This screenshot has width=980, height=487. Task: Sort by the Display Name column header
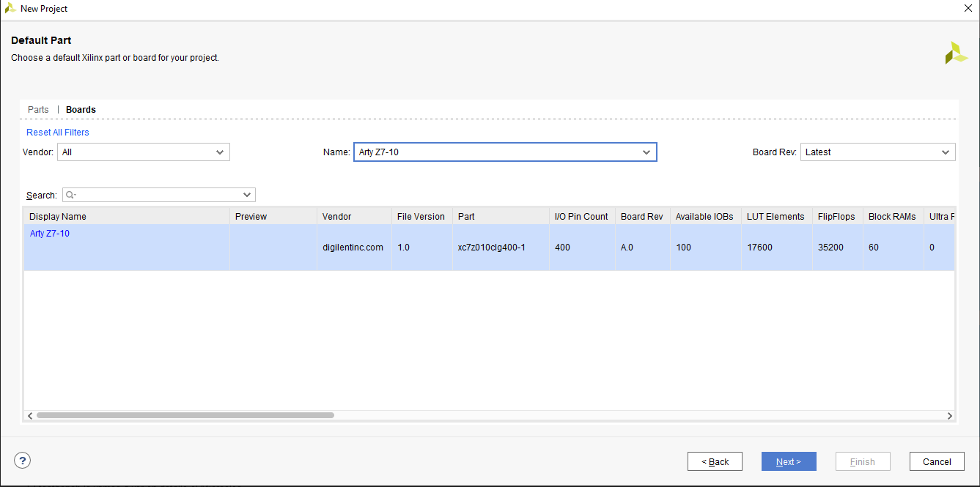(x=127, y=216)
